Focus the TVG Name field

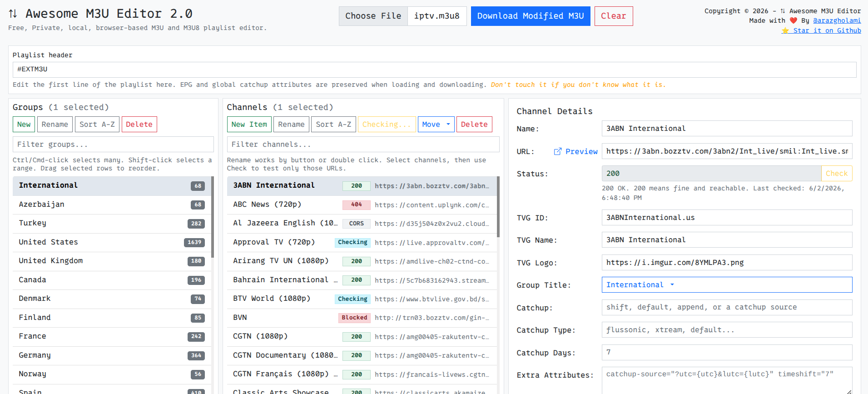click(727, 239)
